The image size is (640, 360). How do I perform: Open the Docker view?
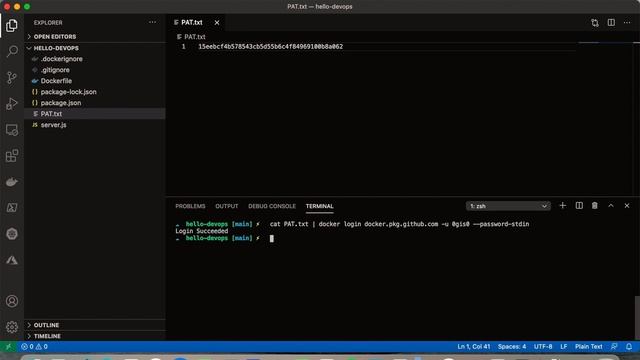12,182
